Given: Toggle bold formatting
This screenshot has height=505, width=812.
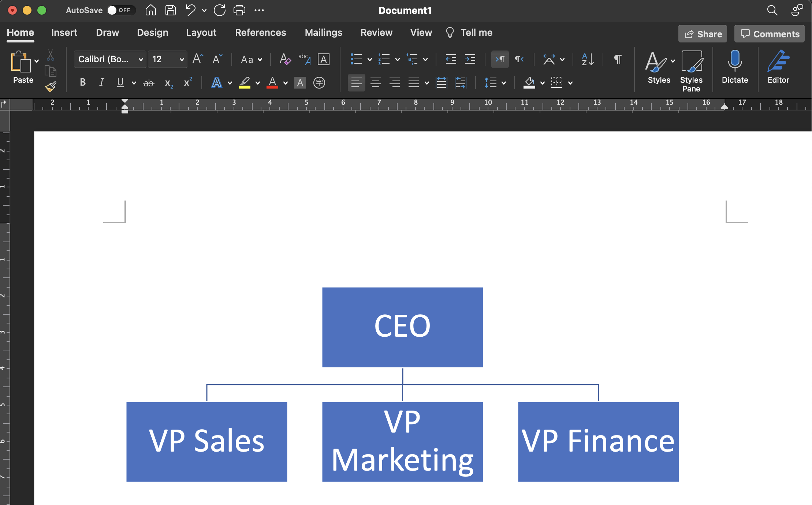Looking at the screenshot, I should click(82, 82).
